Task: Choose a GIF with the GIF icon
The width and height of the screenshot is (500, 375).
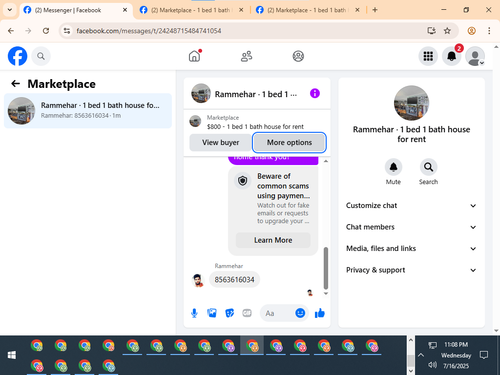Action: click(x=247, y=313)
